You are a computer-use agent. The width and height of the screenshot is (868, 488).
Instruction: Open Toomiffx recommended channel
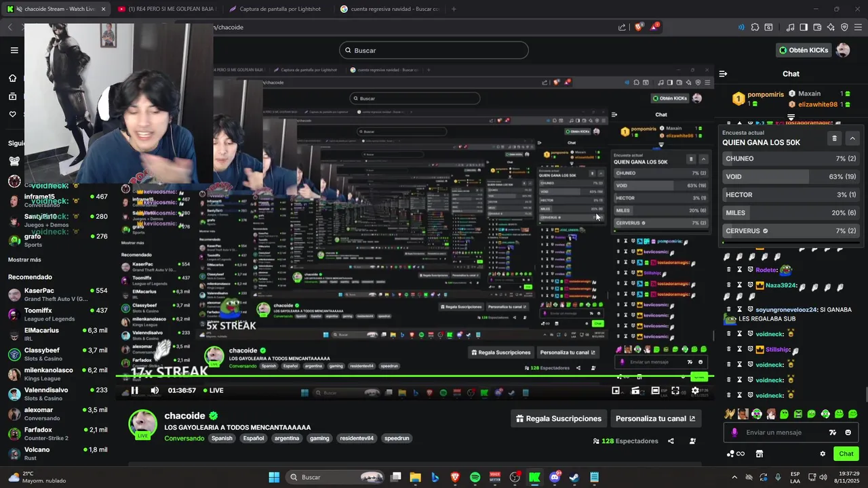point(58,314)
